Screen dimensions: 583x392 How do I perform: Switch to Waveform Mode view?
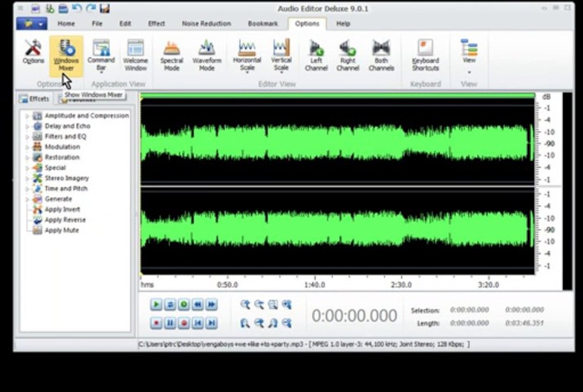point(207,55)
